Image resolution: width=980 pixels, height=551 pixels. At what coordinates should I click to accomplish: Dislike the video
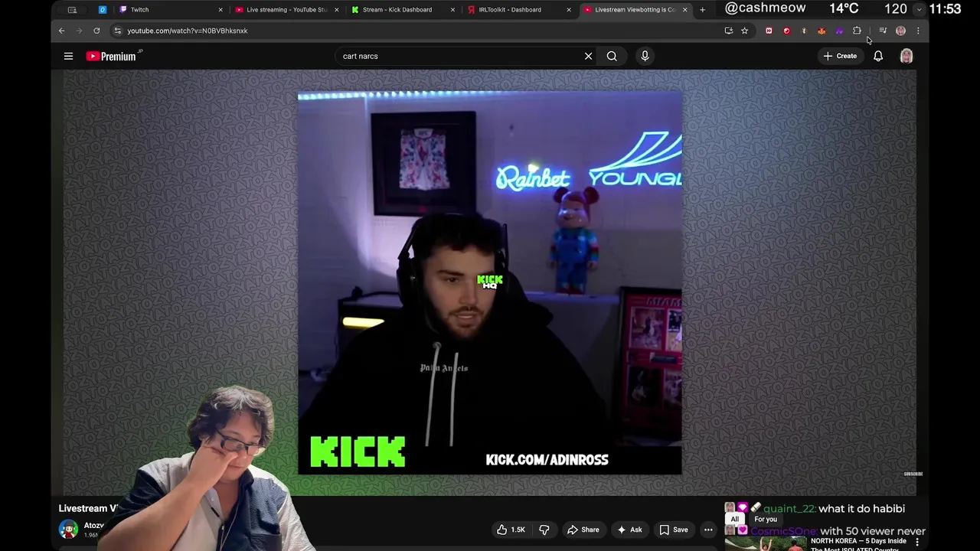point(544,530)
